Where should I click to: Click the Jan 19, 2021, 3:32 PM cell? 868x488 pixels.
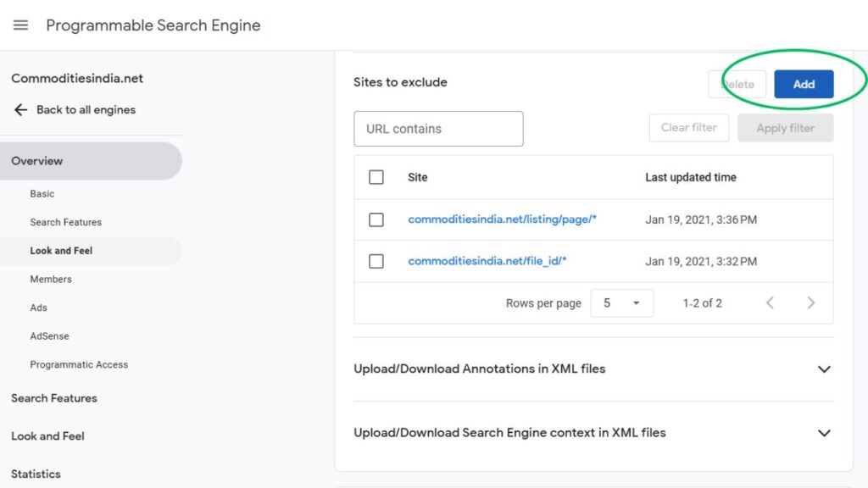701,261
